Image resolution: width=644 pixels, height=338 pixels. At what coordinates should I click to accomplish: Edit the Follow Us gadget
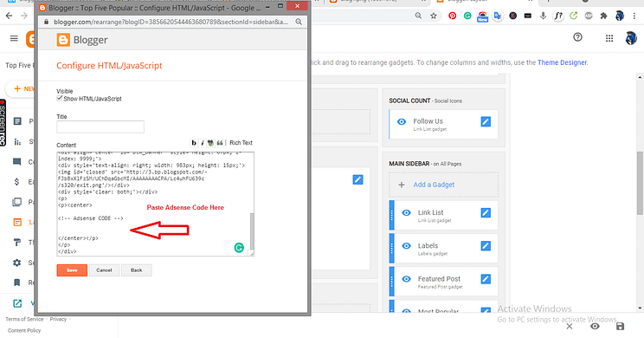point(486,121)
